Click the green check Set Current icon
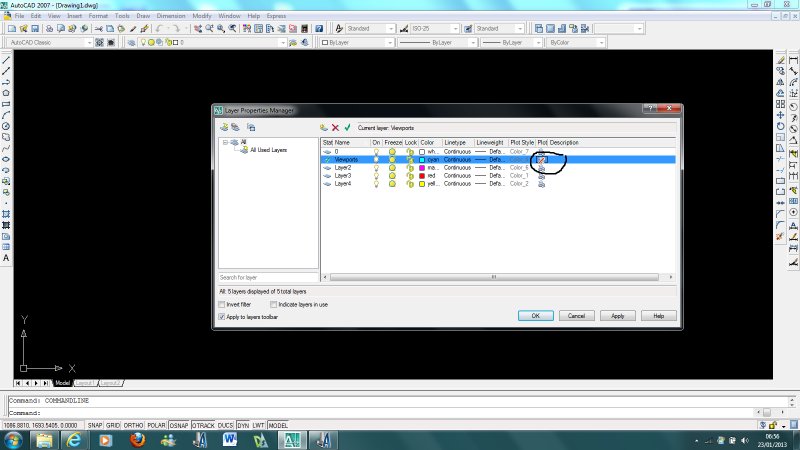Viewport: 800px width, 450px height. 347,128
